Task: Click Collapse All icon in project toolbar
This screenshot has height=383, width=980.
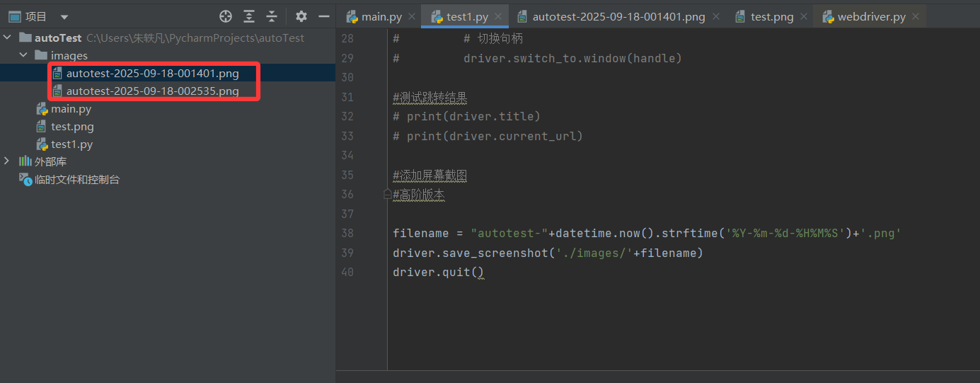Action: point(272,16)
